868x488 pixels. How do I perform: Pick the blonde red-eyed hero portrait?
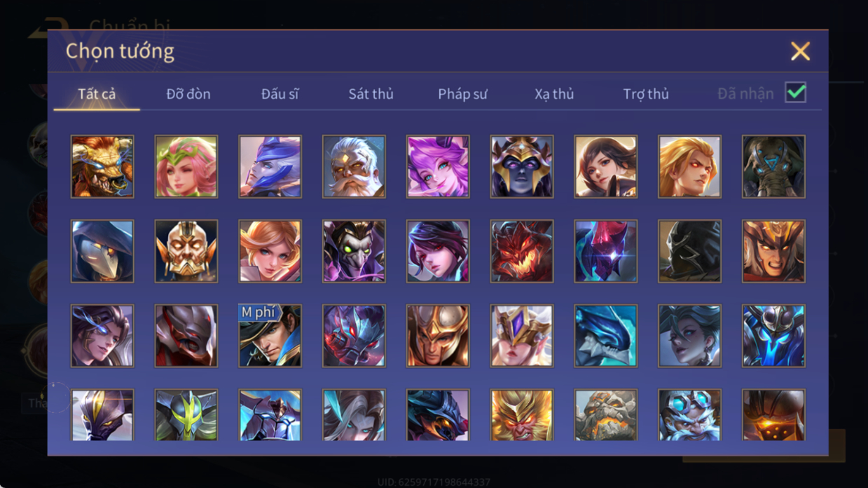coord(690,167)
